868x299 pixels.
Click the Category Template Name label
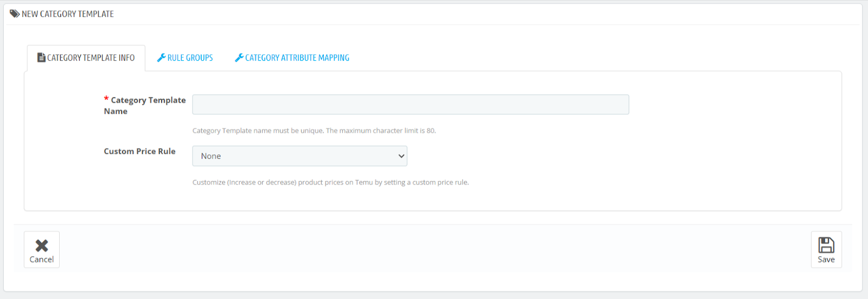pyautogui.click(x=145, y=106)
